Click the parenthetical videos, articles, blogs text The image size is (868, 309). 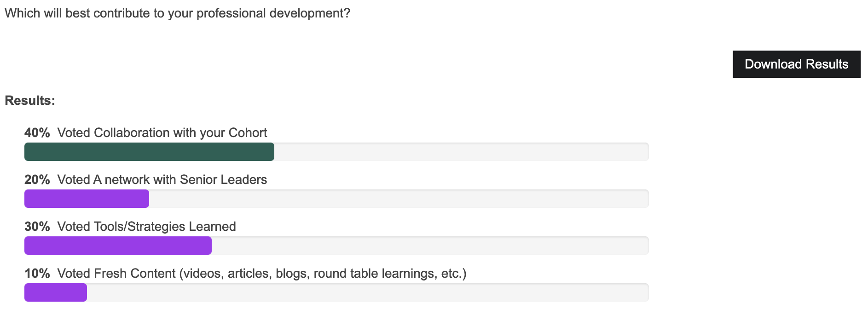[322, 274]
